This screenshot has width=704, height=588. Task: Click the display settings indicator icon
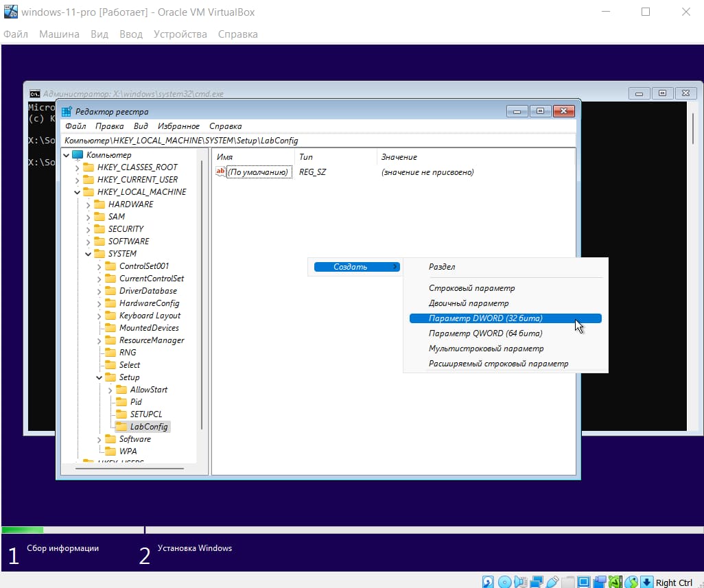click(x=584, y=582)
